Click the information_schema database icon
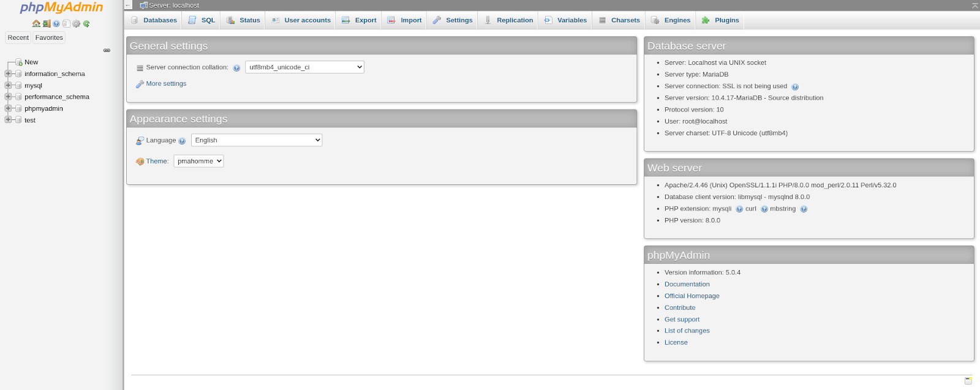This screenshot has width=980, height=390. pos(18,74)
